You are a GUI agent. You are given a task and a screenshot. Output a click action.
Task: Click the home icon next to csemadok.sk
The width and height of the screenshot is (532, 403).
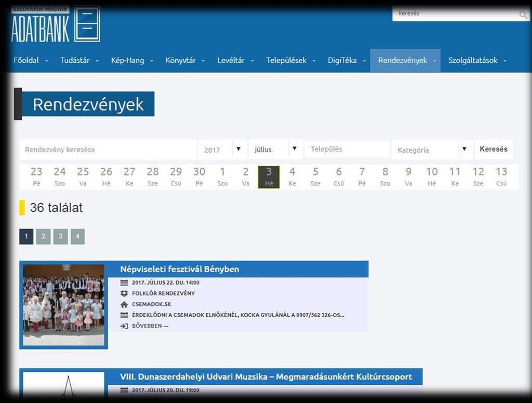tap(124, 304)
